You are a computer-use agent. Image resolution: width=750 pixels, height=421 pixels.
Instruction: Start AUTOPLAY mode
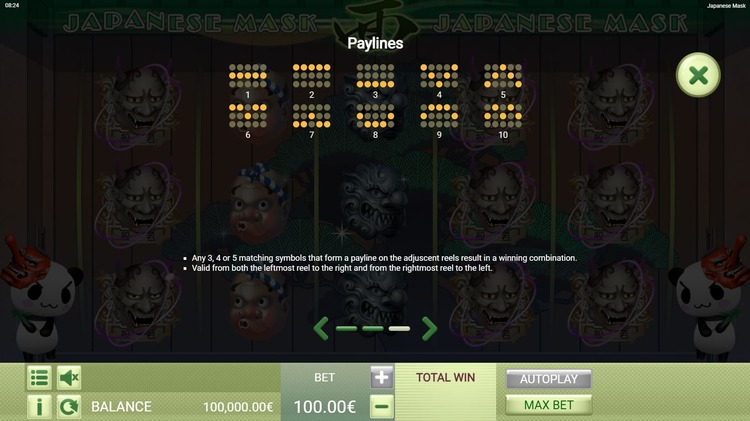(x=549, y=379)
